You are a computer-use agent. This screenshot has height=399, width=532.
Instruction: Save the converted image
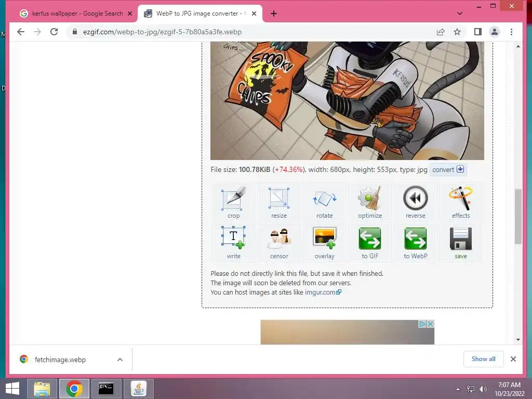461,243
